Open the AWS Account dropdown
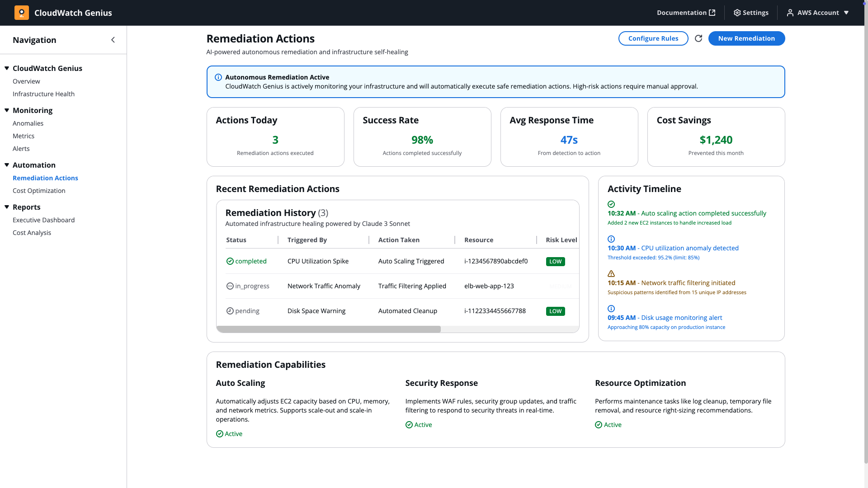The height and width of the screenshot is (488, 868). pyautogui.click(x=818, y=13)
